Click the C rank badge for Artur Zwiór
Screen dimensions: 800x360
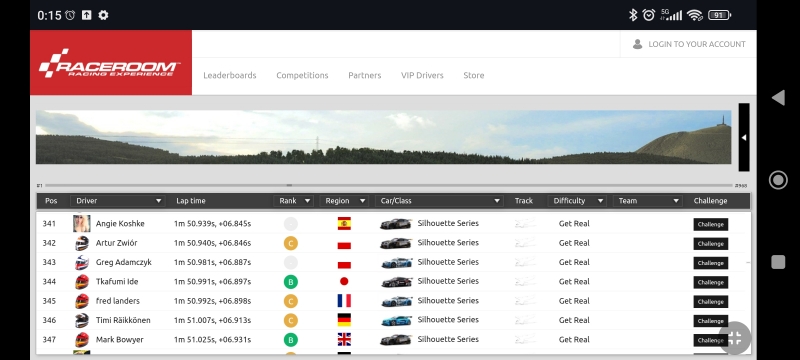tap(291, 243)
